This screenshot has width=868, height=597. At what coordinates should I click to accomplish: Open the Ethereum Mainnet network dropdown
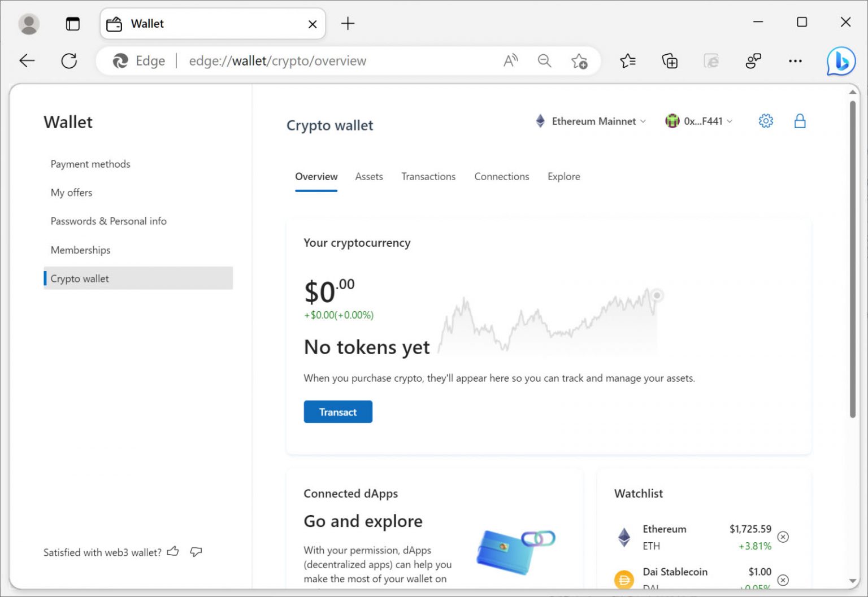click(589, 121)
